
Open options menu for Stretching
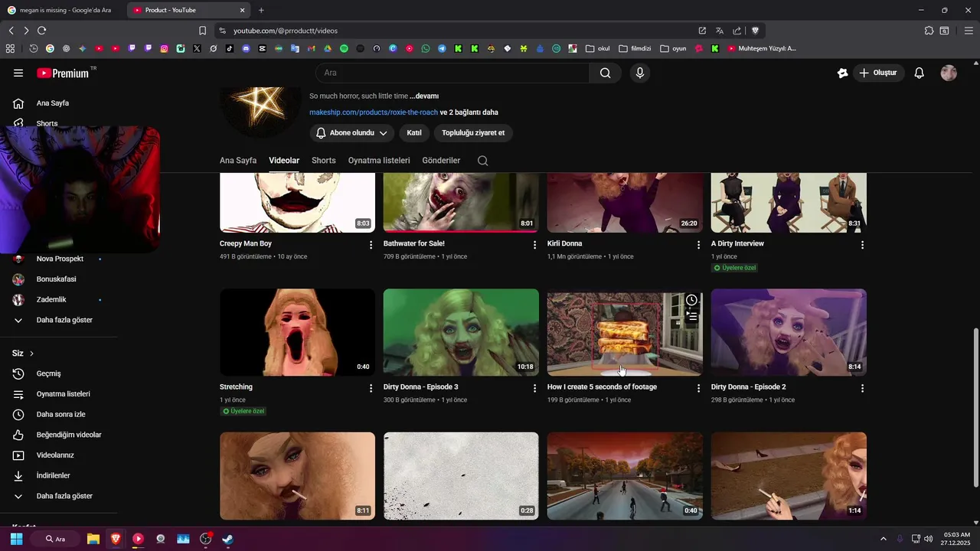[x=371, y=388]
